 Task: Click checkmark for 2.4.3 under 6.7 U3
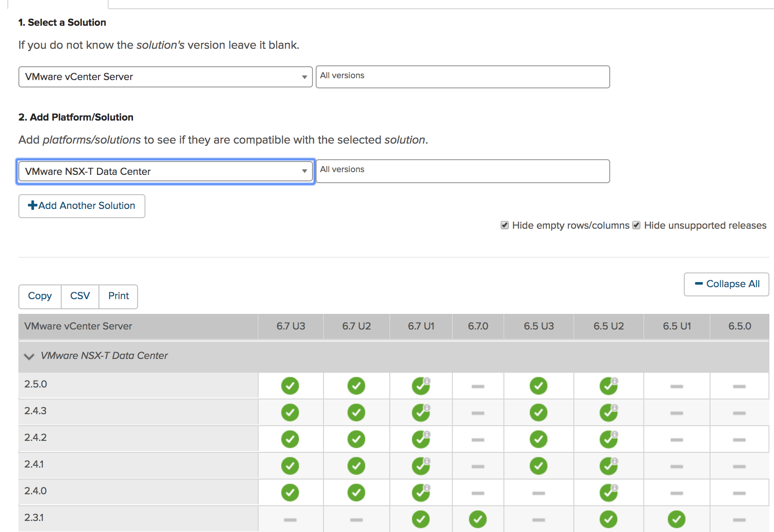(290, 412)
